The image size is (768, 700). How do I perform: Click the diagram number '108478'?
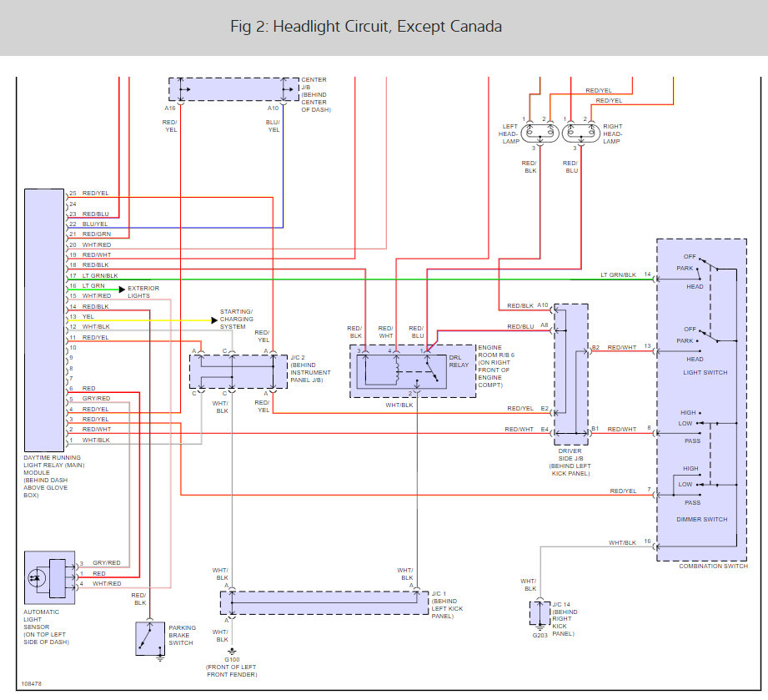(32, 684)
